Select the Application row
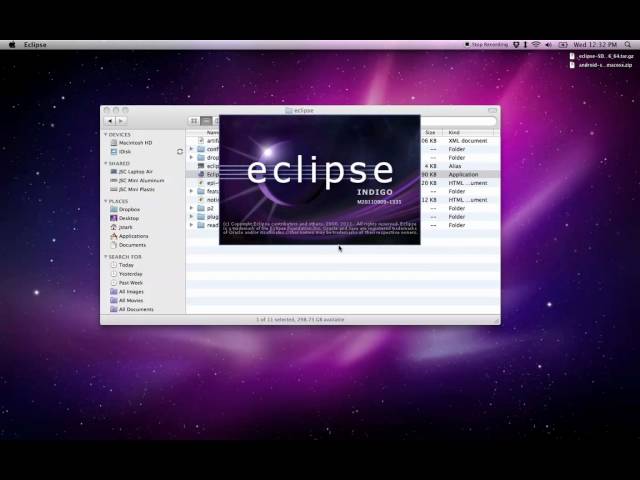640x480 pixels. (x=343, y=175)
